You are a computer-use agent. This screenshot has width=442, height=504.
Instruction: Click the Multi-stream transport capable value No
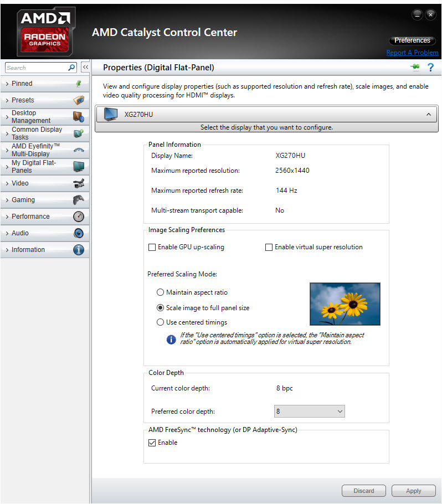pos(280,210)
